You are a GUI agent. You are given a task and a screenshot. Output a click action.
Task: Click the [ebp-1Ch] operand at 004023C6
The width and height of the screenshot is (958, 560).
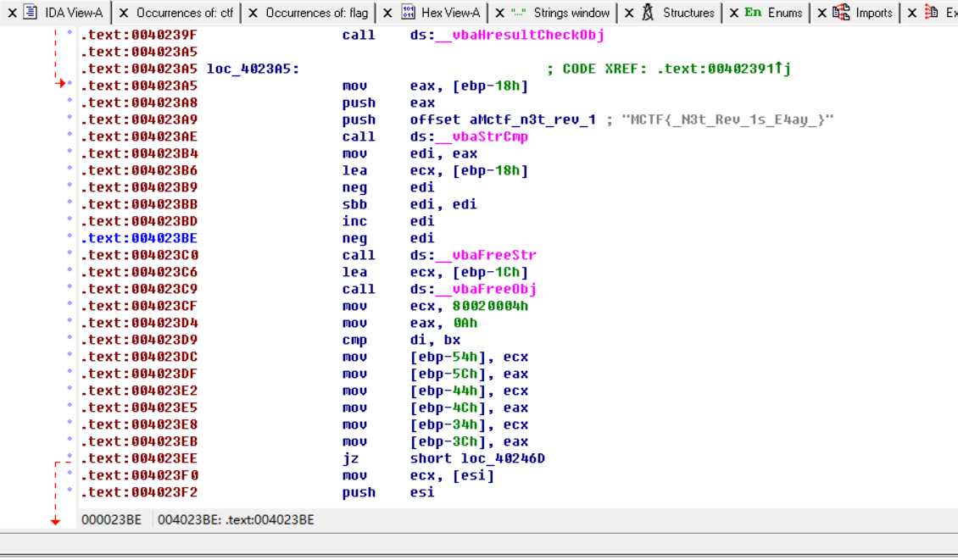tap(490, 272)
